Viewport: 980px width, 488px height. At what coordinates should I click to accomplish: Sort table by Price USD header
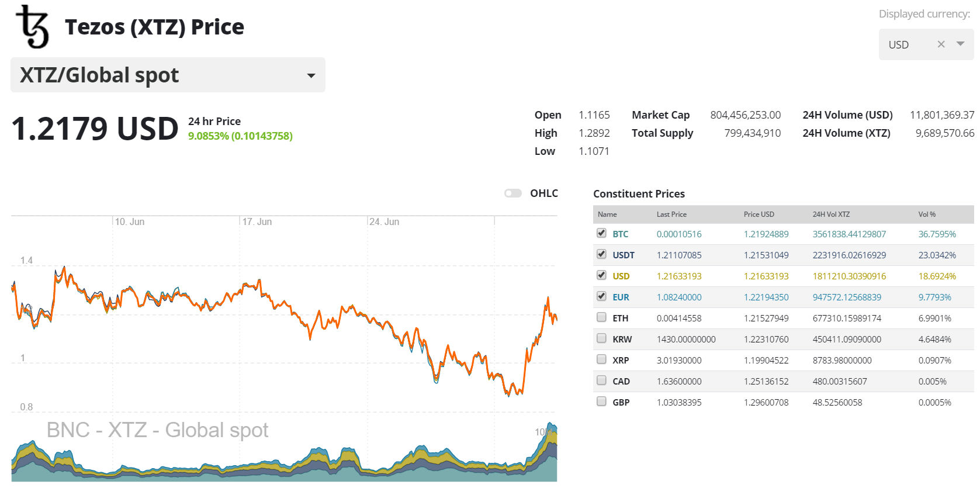coord(759,214)
